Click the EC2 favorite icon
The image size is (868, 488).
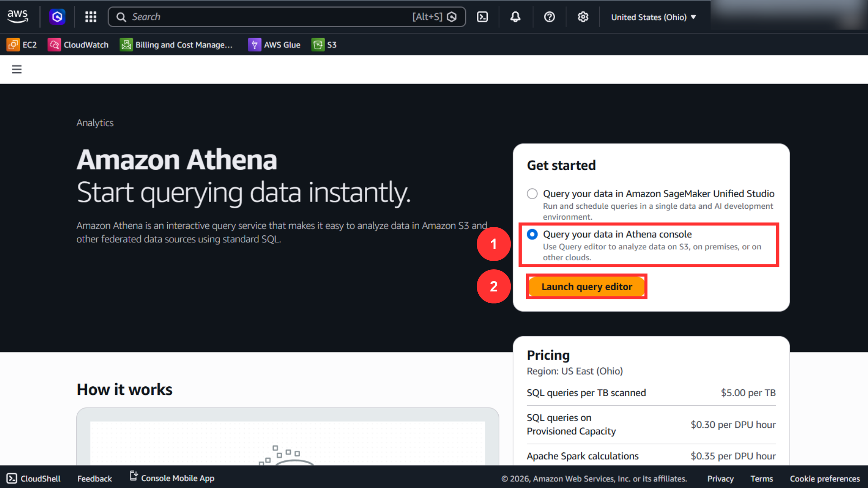[x=13, y=45]
